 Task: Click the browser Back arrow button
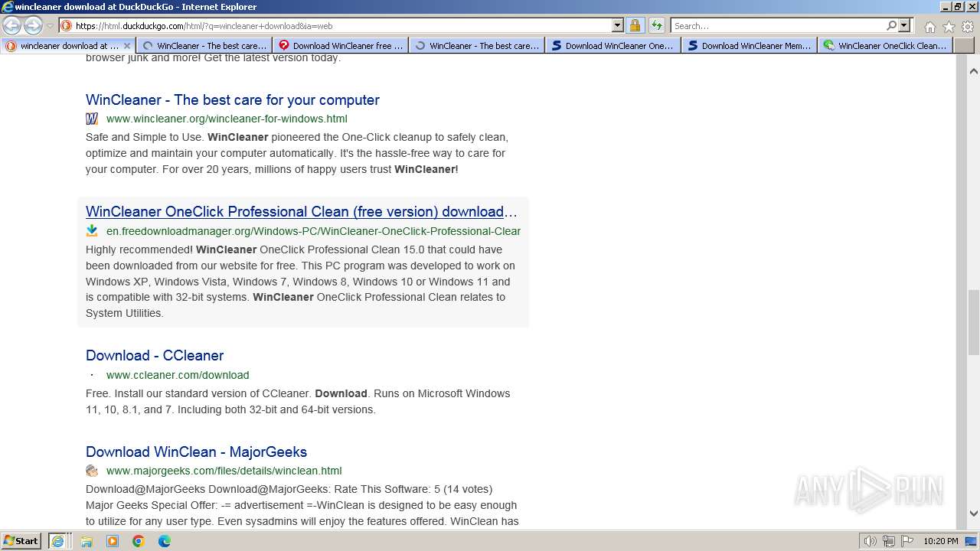pos(11,25)
